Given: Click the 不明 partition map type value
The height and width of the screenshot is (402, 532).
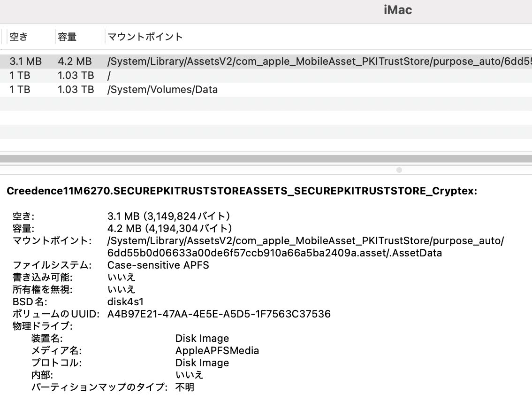Looking at the screenshot, I should (x=184, y=387).
